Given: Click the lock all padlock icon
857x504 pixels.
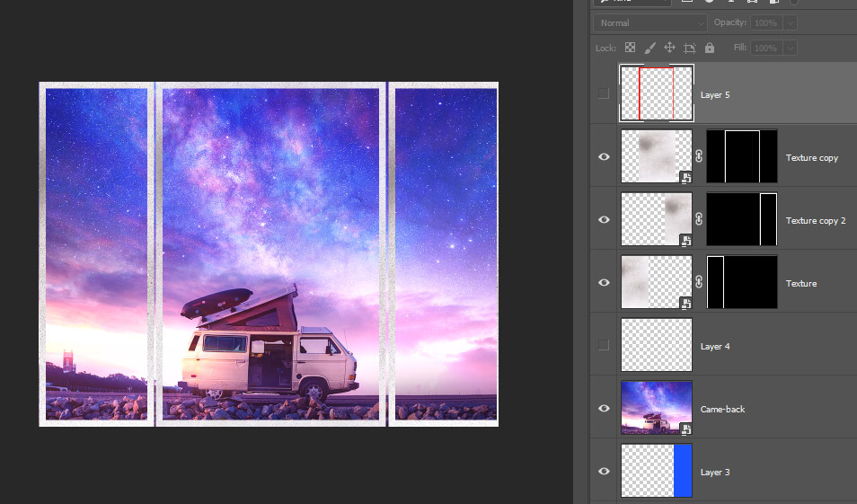Looking at the screenshot, I should tap(710, 48).
